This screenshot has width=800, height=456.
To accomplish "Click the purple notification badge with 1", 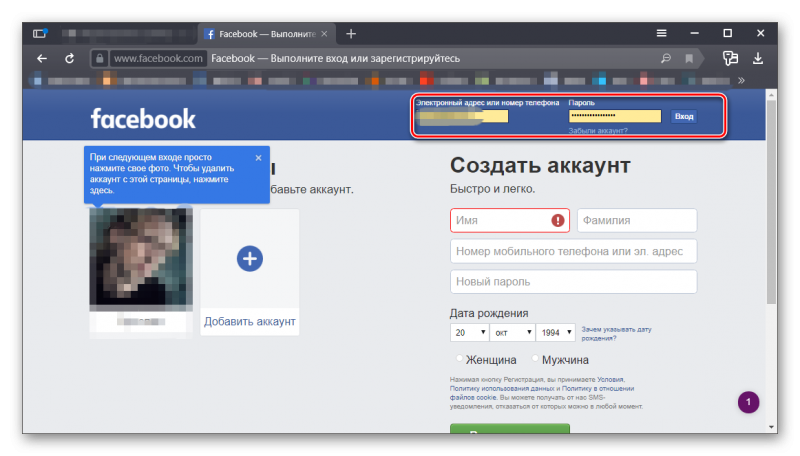I will 748,402.
